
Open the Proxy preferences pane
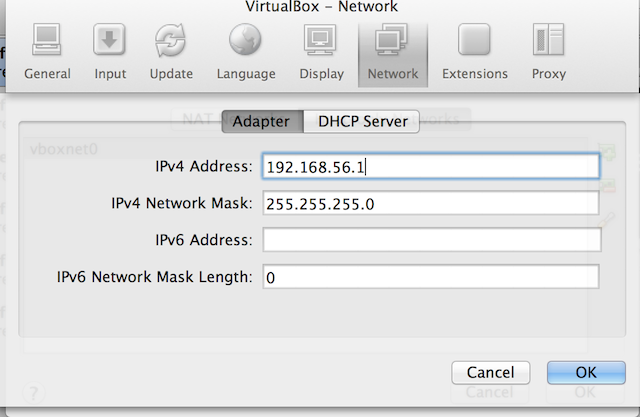click(549, 51)
